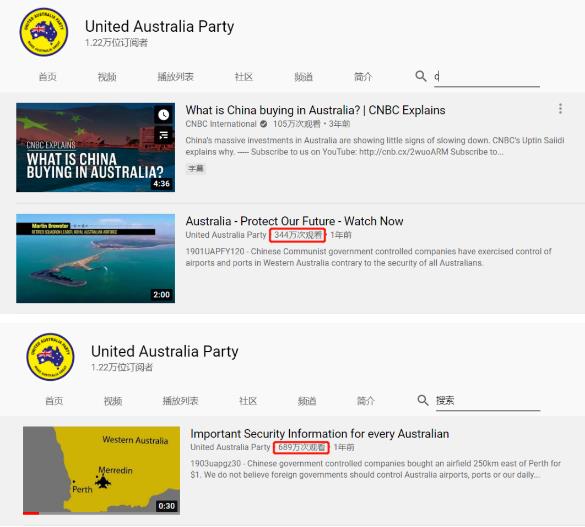Click the upper search magnifier icon
This screenshot has width=585, height=527.
[x=421, y=76]
